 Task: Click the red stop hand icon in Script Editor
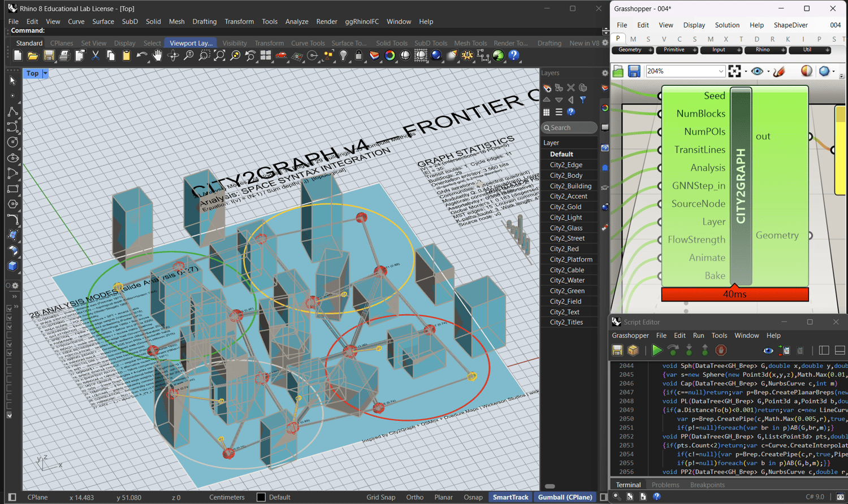coord(721,350)
